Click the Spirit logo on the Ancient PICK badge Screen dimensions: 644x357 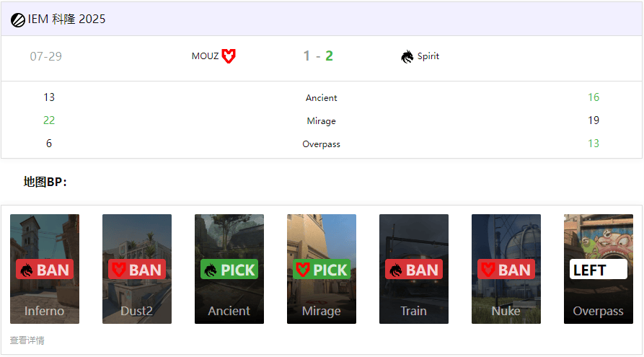pyautogui.click(x=211, y=270)
